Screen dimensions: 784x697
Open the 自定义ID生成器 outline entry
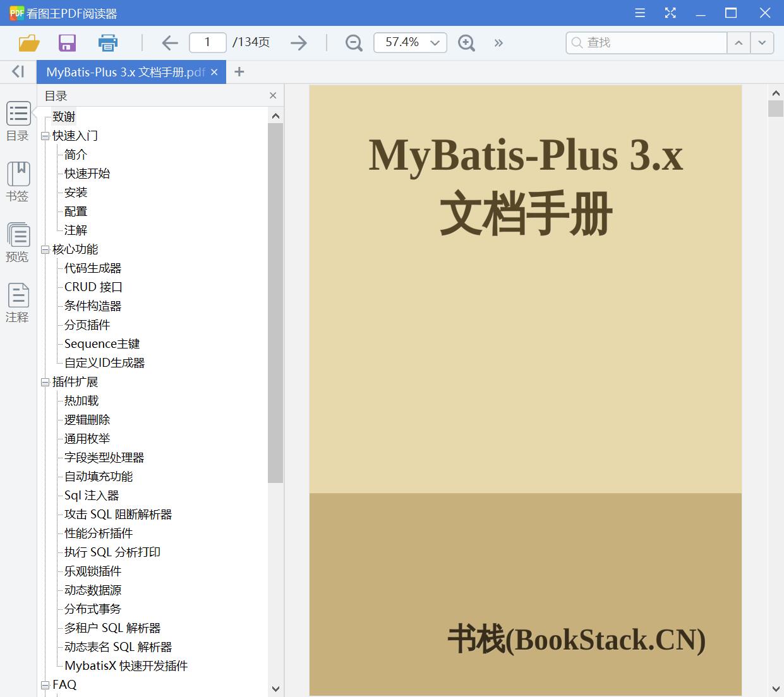click(x=105, y=363)
